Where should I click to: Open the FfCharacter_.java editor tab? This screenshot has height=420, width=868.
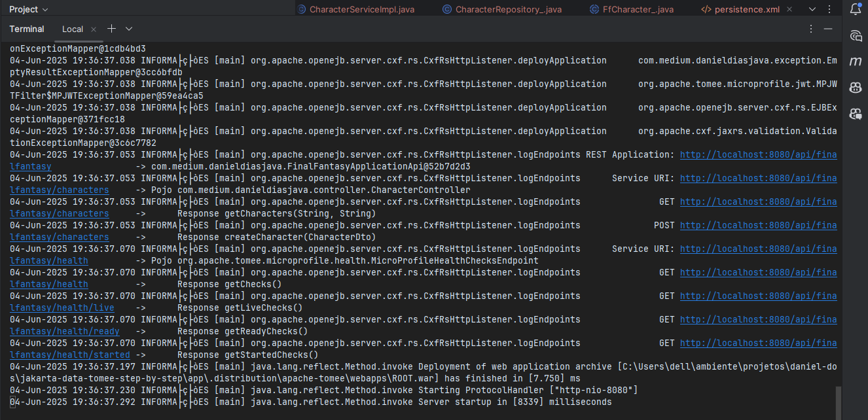coord(632,9)
